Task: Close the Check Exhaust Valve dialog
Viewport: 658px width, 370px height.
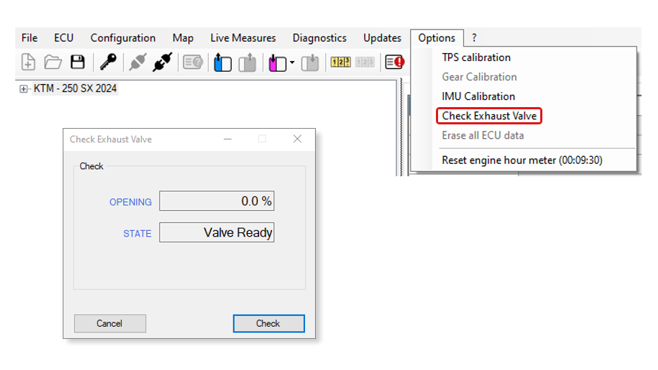Action: pos(297,139)
